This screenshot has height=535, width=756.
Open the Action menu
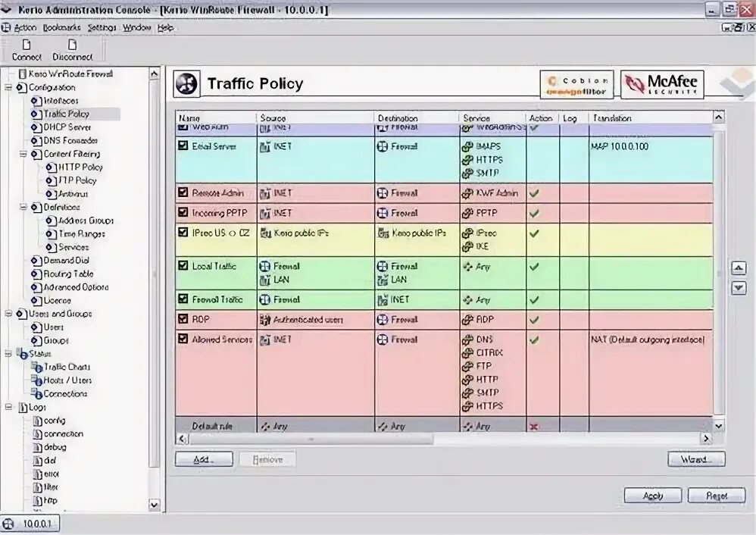[25, 28]
